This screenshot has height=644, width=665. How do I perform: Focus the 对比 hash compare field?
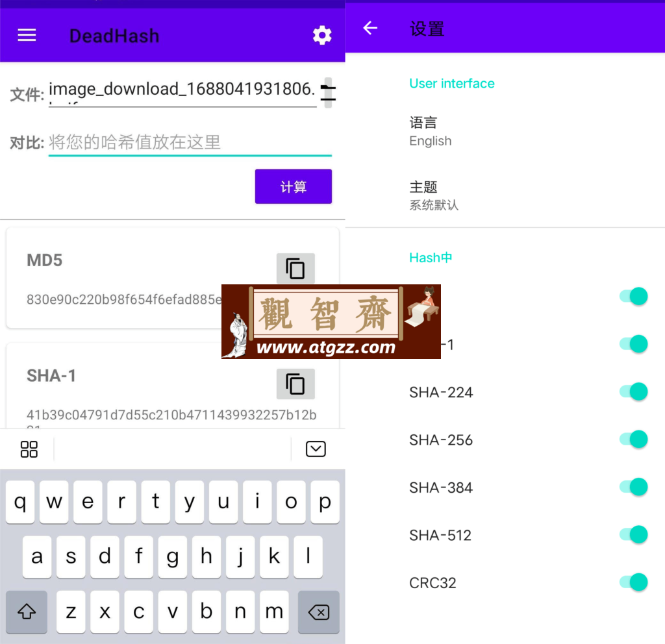(x=190, y=143)
